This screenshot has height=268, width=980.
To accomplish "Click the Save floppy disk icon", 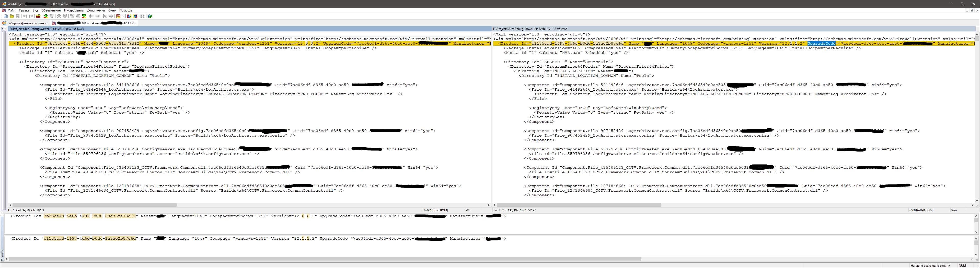I will (x=17, y=16).
